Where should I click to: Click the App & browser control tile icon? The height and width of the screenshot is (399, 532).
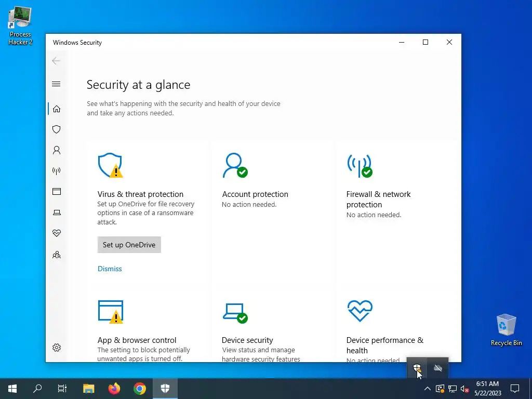click(x=111, y=312)
